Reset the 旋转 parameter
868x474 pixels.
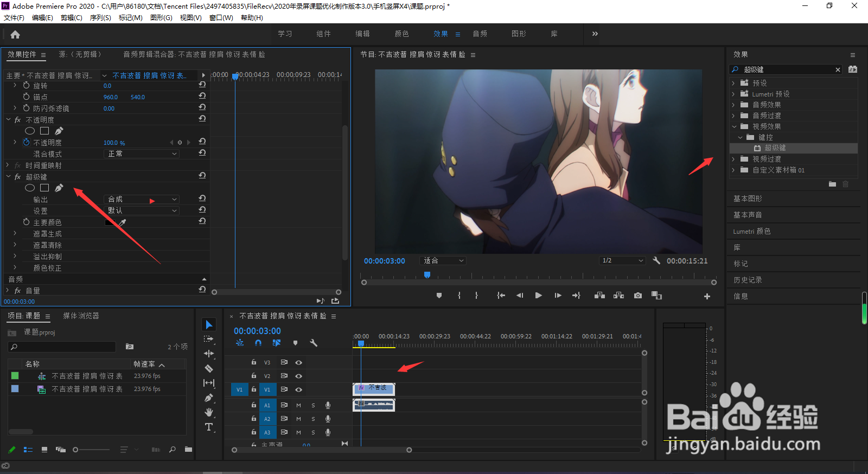[x=202, y=85]
